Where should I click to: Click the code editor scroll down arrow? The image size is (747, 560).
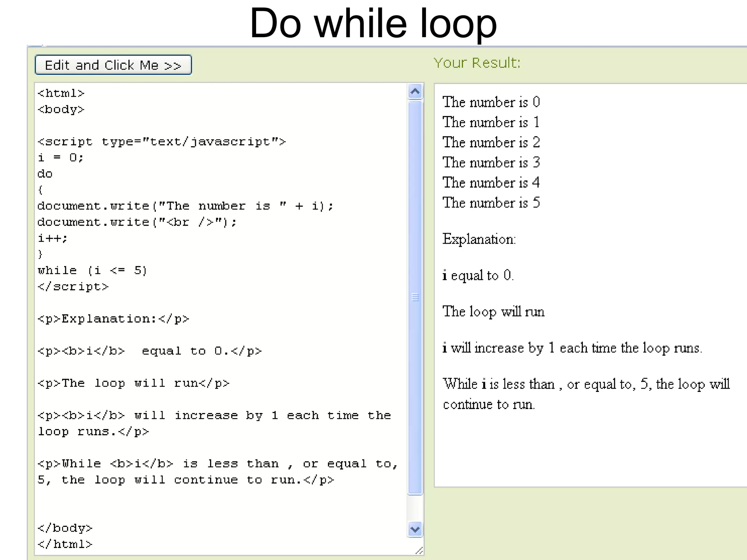click(x=415, y=529)
